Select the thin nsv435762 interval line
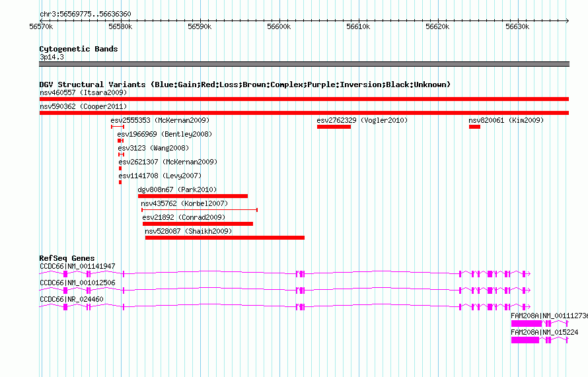The height and width of the screenshot is (377, 588). coord(200,210)
